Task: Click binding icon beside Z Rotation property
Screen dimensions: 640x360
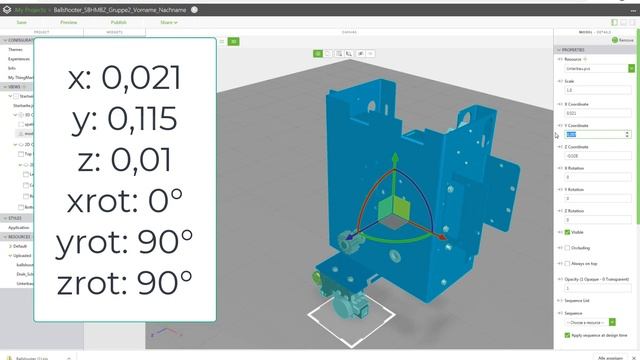Action: (560, 211)
